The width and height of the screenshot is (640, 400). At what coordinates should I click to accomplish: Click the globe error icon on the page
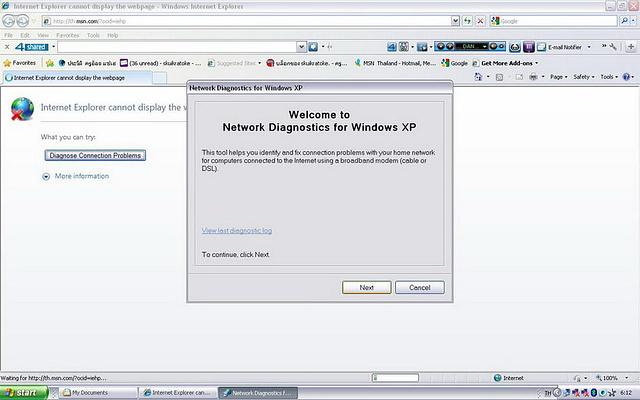click(x=22, y=109)
